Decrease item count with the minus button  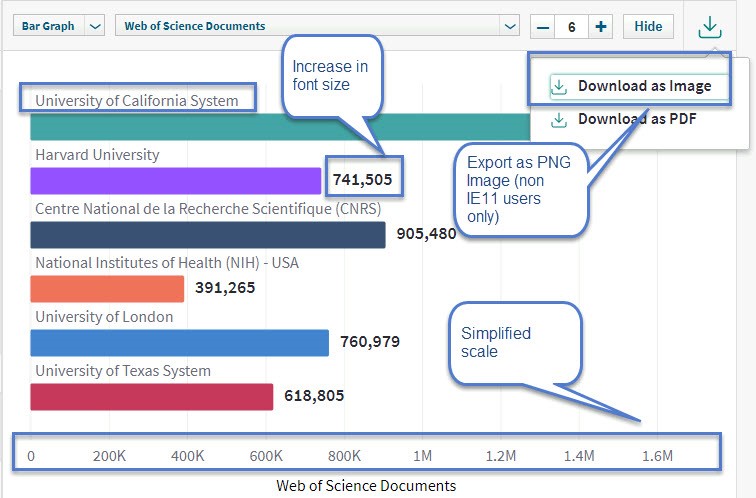pos(543,27)
